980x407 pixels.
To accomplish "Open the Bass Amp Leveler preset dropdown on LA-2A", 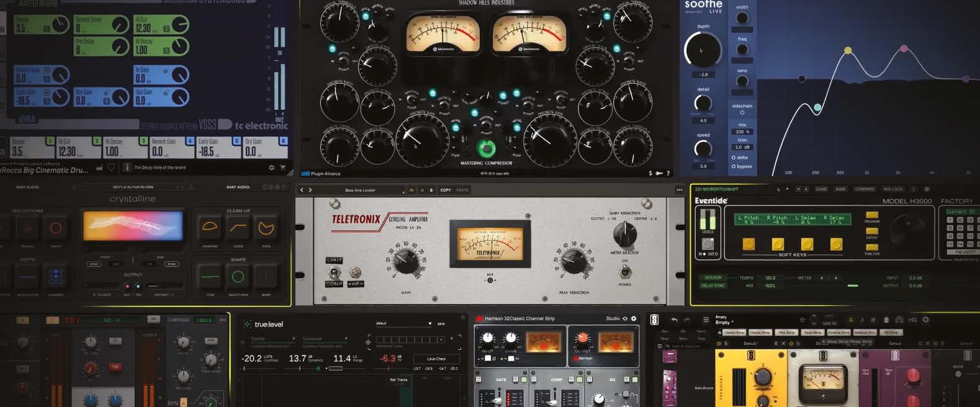I will pos(359,190).
